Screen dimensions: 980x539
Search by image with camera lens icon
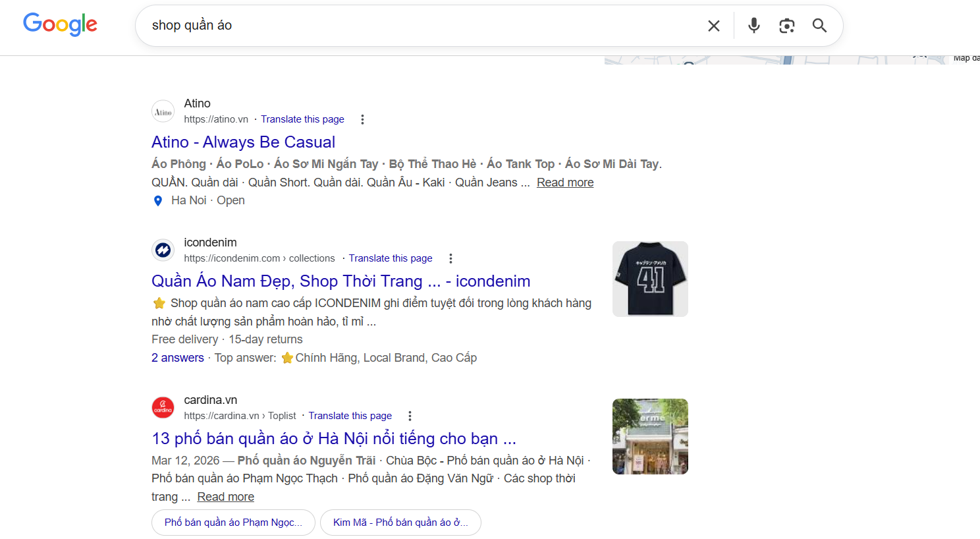pyautogui.click(x=786, y=26)
